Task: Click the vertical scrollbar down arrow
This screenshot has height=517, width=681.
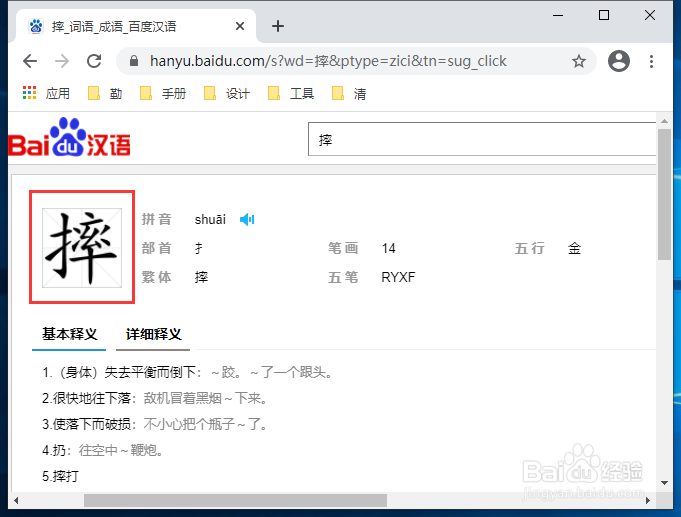Action: click(x=664, y=483)
